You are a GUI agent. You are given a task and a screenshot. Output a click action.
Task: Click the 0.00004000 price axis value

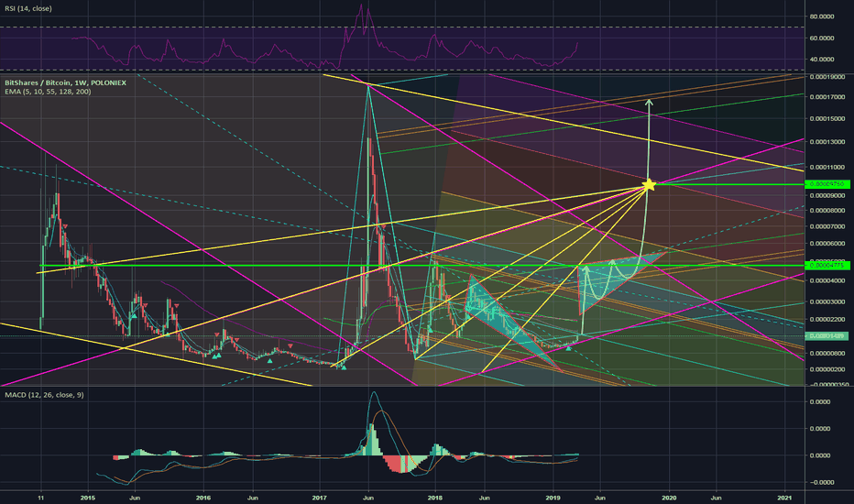tap(827, 281)
